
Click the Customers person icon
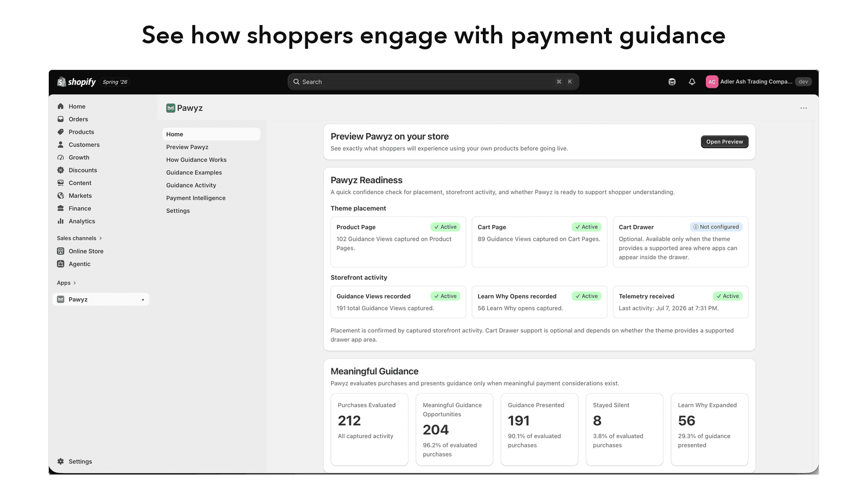61,145
